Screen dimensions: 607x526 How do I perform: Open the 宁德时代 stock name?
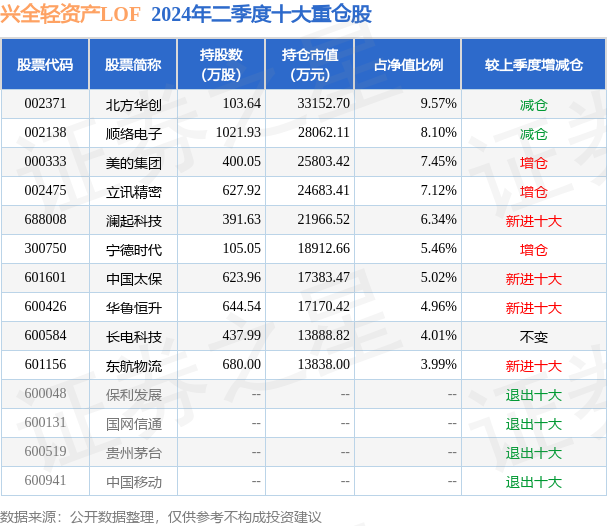(134, 250)
